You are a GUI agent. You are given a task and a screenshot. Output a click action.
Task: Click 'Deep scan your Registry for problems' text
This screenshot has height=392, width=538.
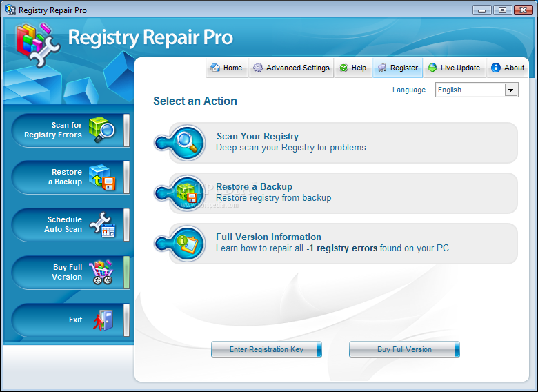pyautogui.click(x=291, y=148)
